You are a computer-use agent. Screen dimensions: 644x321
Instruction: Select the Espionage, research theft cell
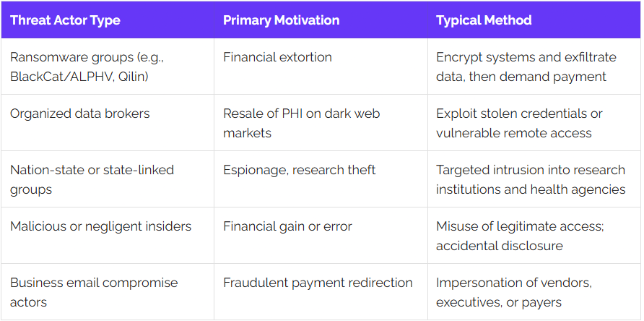click(x=321, y=179)
